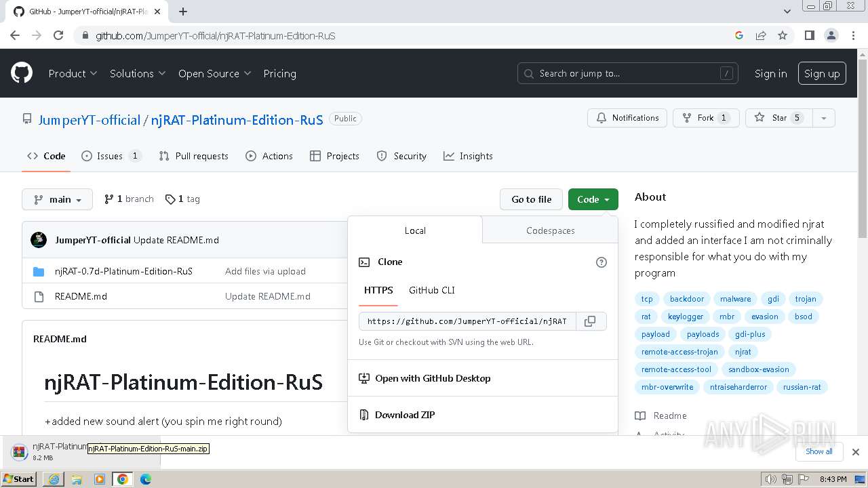
Task: Open the 1 branch link
Action: tap(129, 199)
